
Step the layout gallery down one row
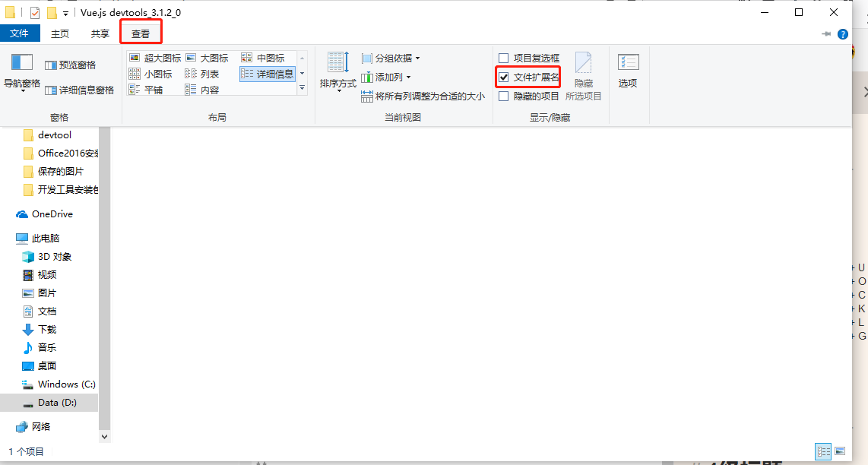303,73
